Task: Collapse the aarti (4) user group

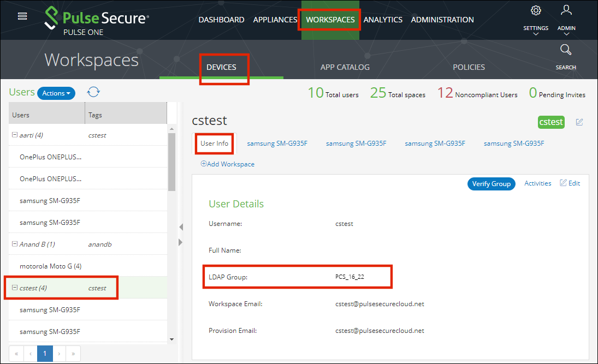Action: click(15, 135)
